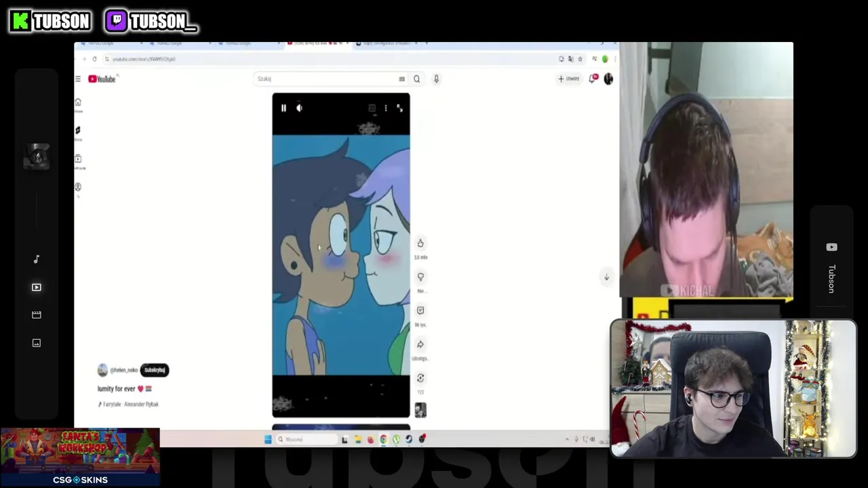This screenshot has width=868, height=488.
Task: Open the 'Fairytale · Alexander Rybak' sound link
Action: pos(128,405)
